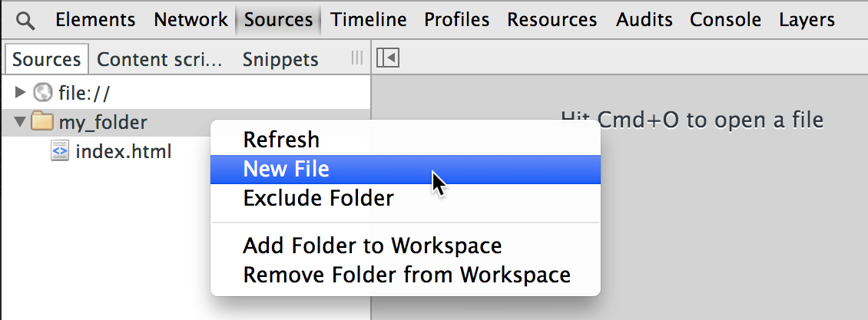The width and height of the screenshot is (868, 320).
Task: Toggle the navigator sidebar collapse icon
Action: (x=387, y=58)
